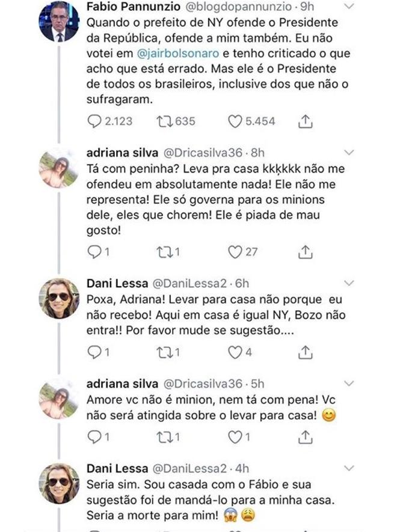Like the tweet with 5.454 likes
The height and width of the screenshot is (532, 409).
235,121
